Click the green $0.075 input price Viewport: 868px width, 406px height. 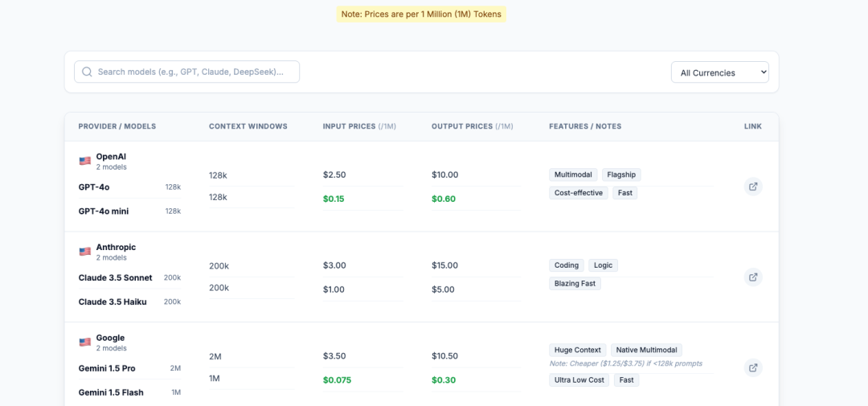pos(337,380)
